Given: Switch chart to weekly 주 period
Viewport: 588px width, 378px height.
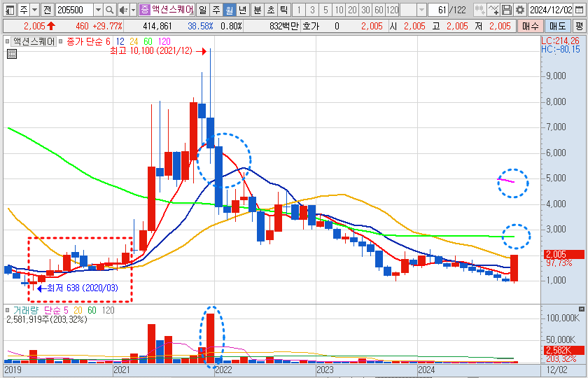Looking at the screenshot, I should (x=216, y=10).
